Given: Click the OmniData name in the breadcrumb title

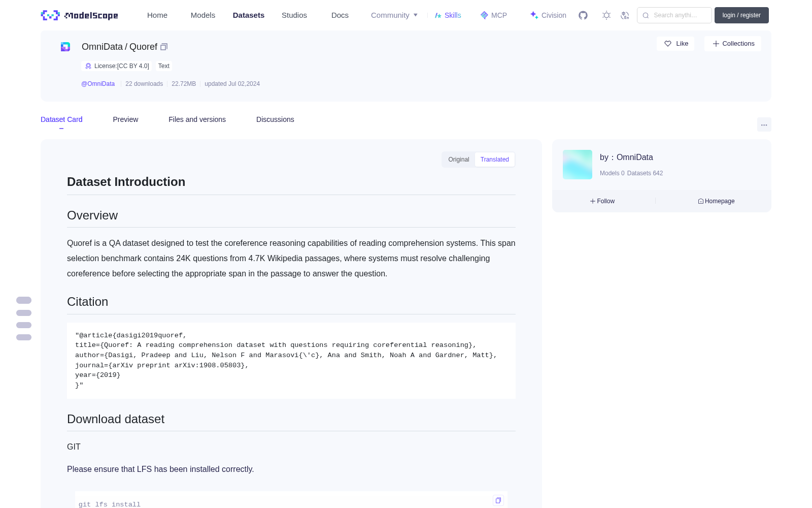Looking at the screenshot, I should tap(102, 47).
